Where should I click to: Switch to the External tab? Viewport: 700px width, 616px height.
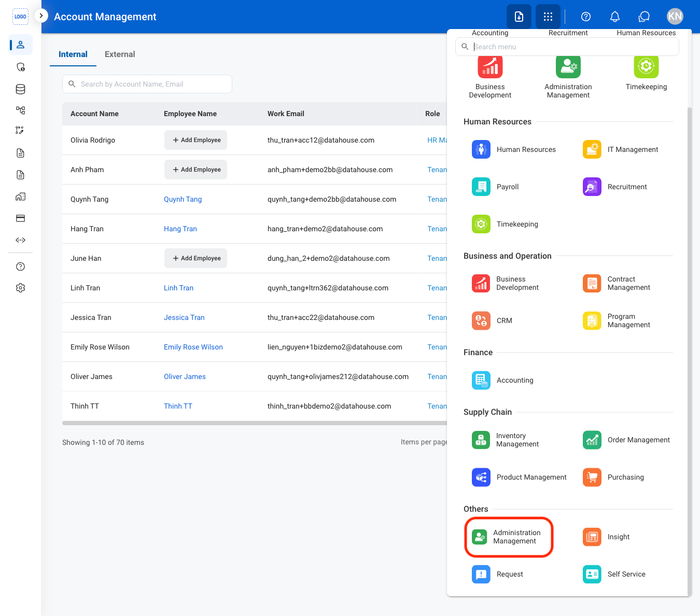click(120, 54)
